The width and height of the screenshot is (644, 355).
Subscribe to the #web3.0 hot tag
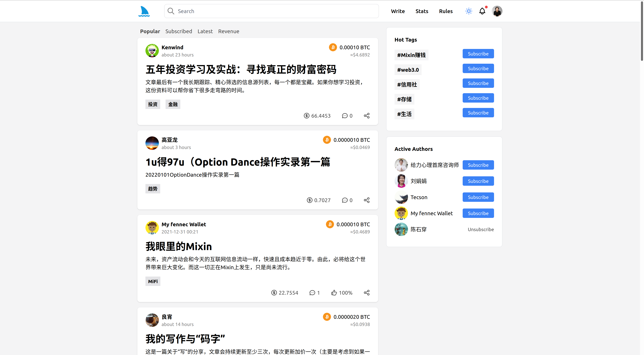click(x=478, y=68)
